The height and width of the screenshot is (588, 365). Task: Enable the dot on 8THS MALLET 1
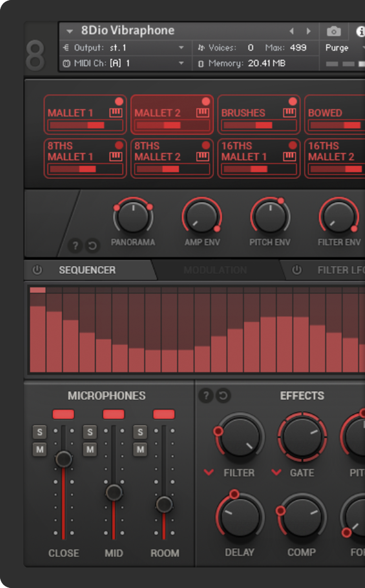[x=119, y=145]
